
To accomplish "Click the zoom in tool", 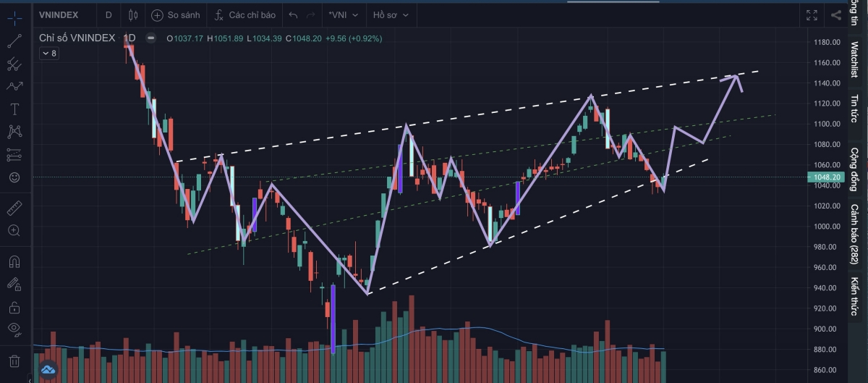I will point(14,231).
